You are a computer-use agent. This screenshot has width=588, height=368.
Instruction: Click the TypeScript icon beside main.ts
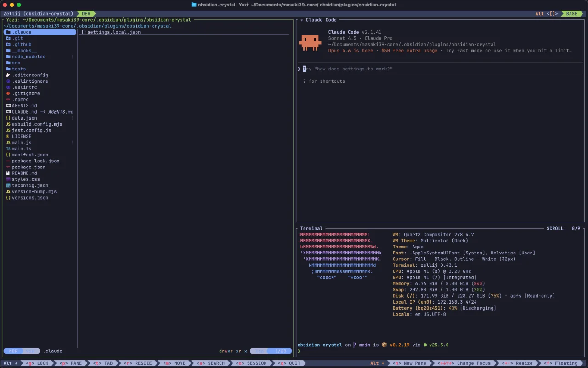8,149
